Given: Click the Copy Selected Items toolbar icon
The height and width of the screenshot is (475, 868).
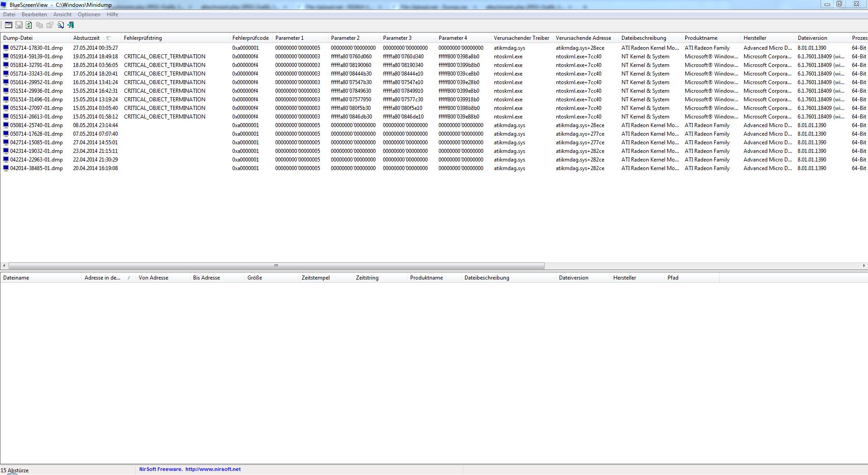Looking at the screenshot, I should [39, 25].
